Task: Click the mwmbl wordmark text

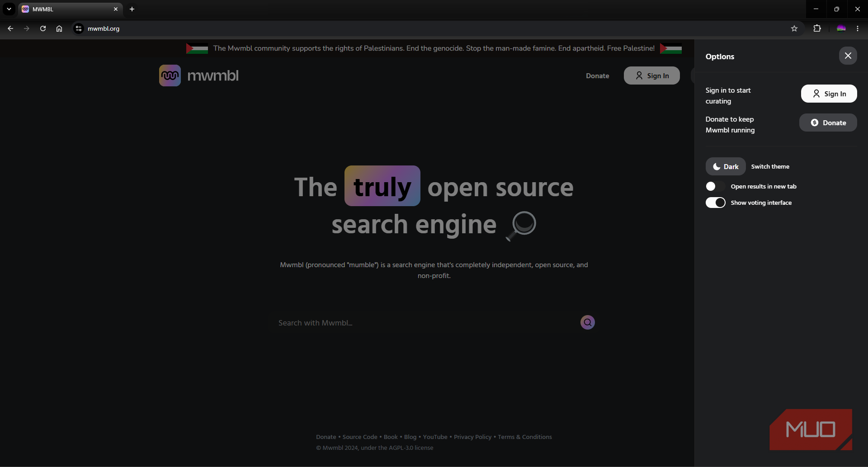Action: pyautogui.click(x=213, y=75)
